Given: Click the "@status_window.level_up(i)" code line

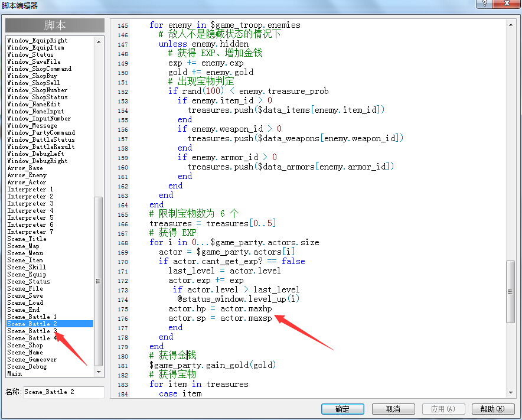Looking at the screenshot, I should pos(239,299).
